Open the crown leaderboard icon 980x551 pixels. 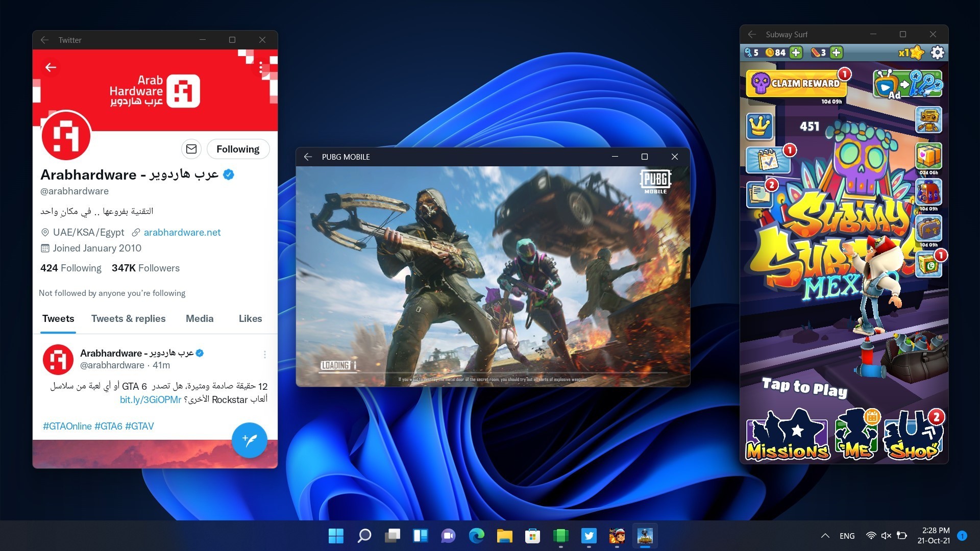pos(759,126)
